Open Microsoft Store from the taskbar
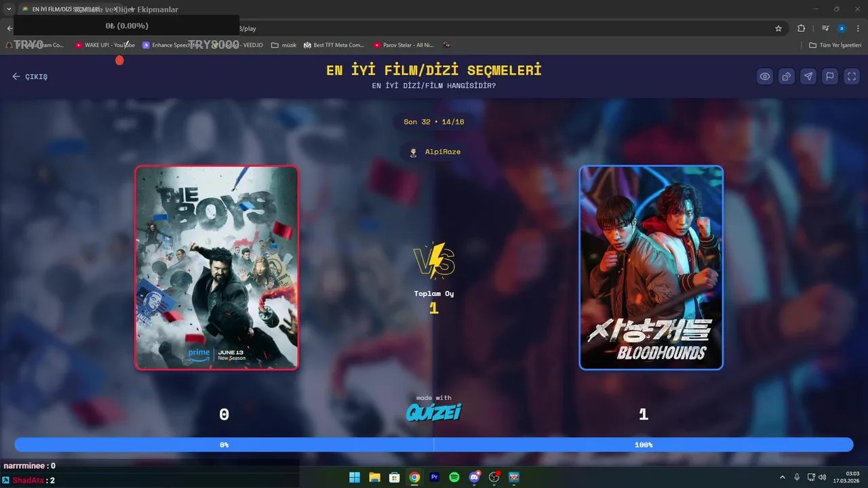Image resolution: width=868 pixels, height=488 pixels. click(x=394, y=477)
